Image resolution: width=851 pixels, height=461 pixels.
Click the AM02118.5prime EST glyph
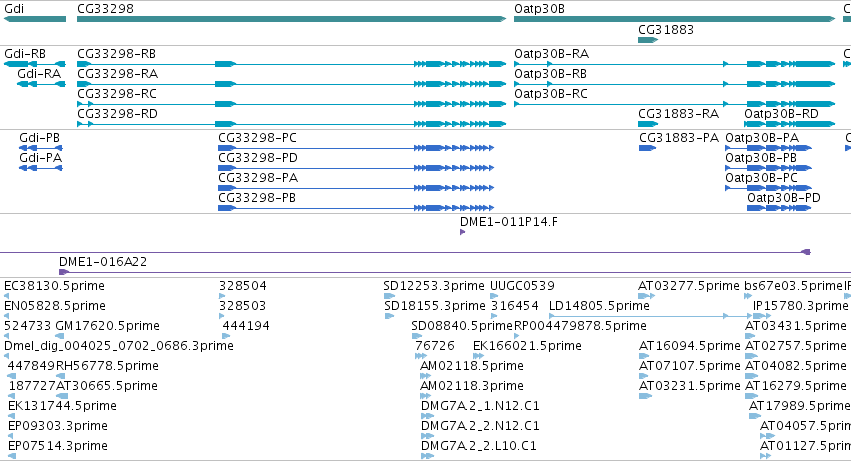click(x=426, y=376)
